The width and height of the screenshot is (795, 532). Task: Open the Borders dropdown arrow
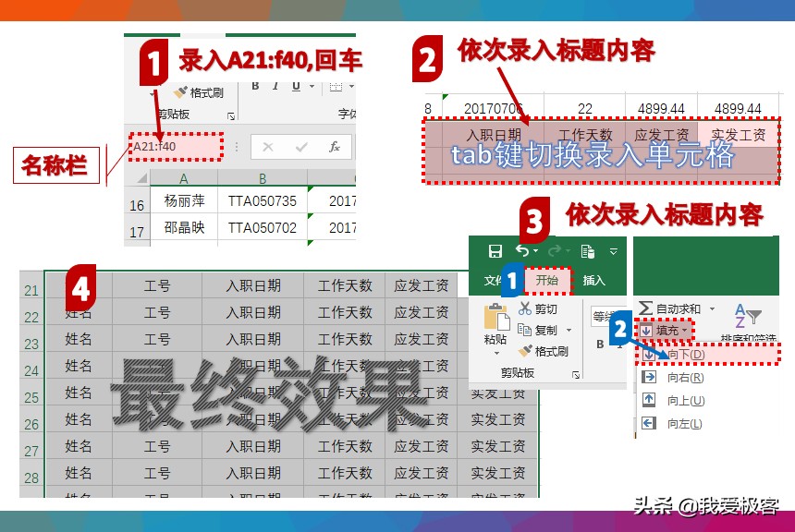pos(349,84)
